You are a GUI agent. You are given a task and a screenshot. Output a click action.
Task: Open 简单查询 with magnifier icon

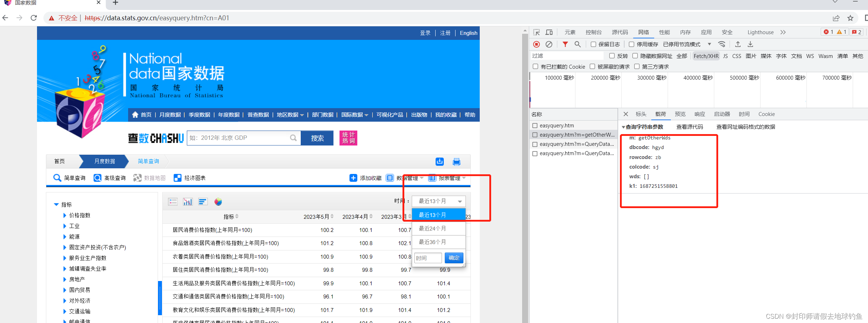tap(69, 178)
